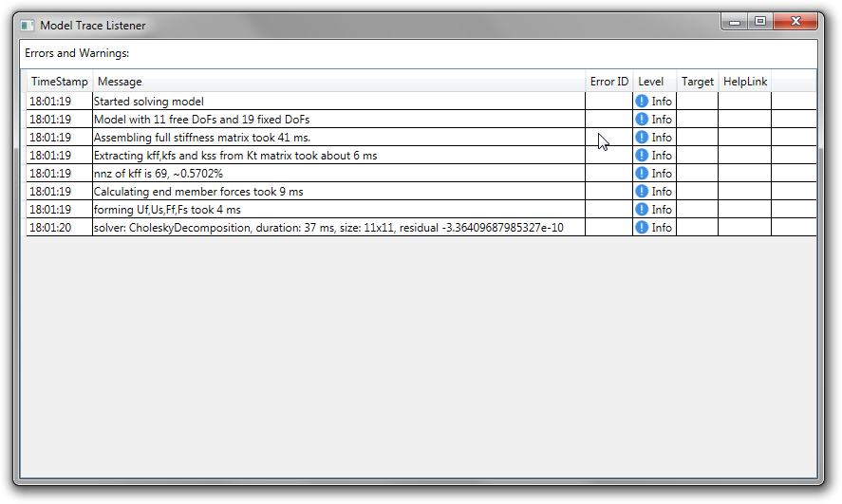Sort by the HelpLink column header

pos(745,82)
